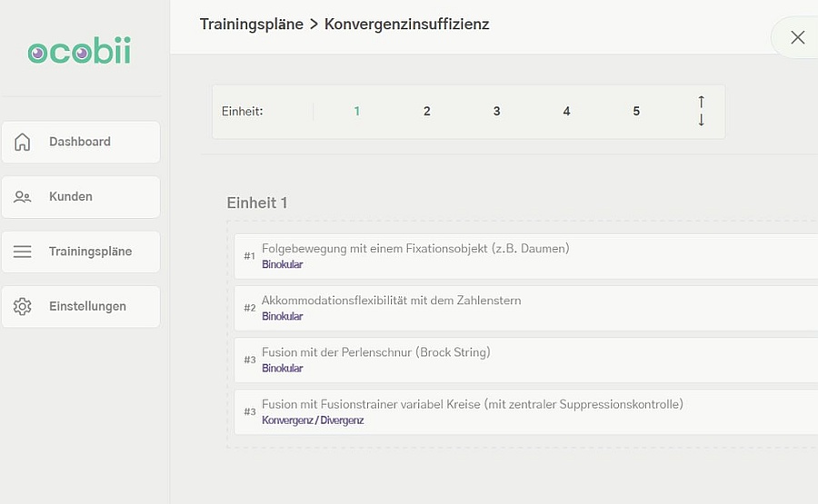Click the Dashboard home icon
This screenshot has height=504, width=818.
tap(23, 142)
